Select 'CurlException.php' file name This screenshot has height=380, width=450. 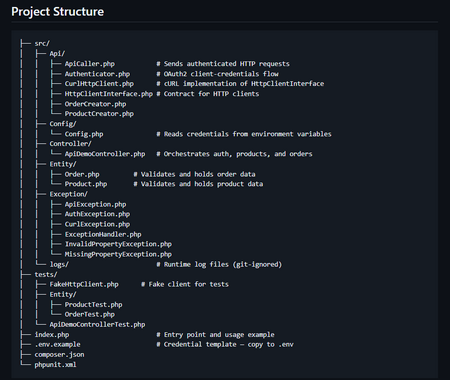click(97, 224)
